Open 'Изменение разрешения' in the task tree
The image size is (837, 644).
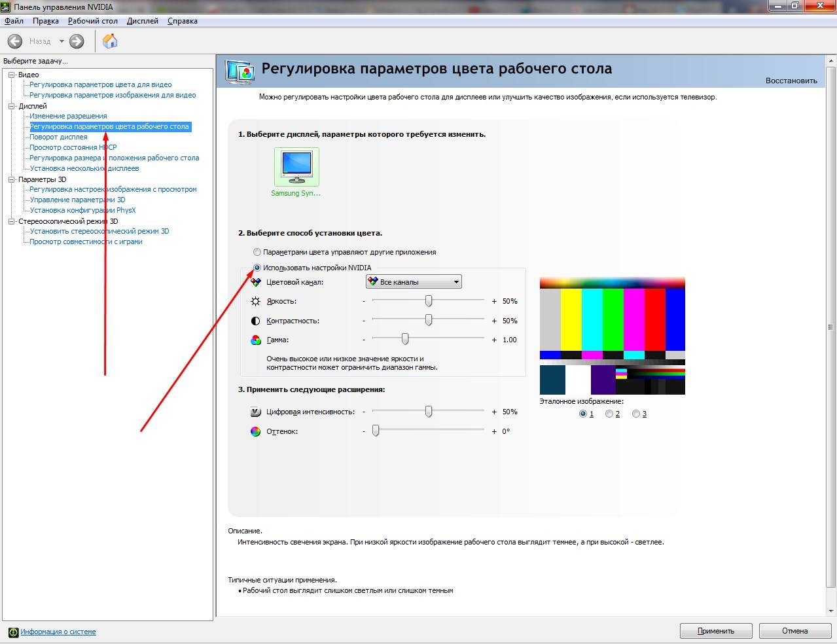click(68, 116)
